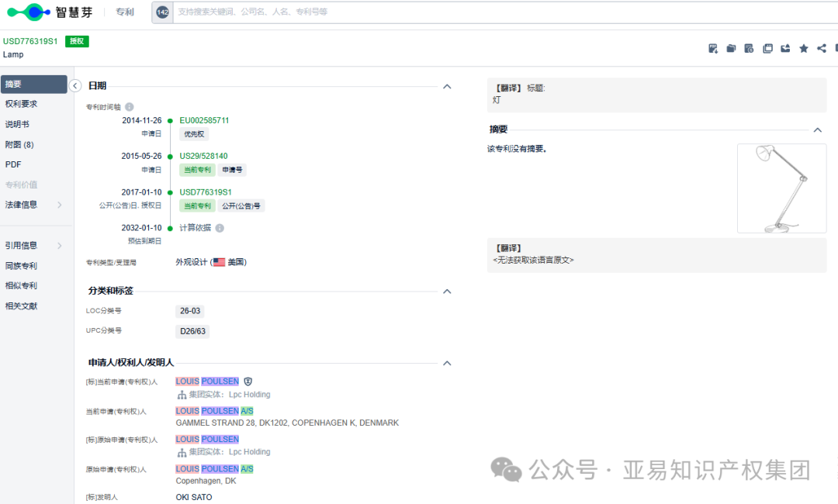The image size is (838, 504).
Task: Collapse the 日期 section
Action: pyautogui.click(x=447, y=86)
